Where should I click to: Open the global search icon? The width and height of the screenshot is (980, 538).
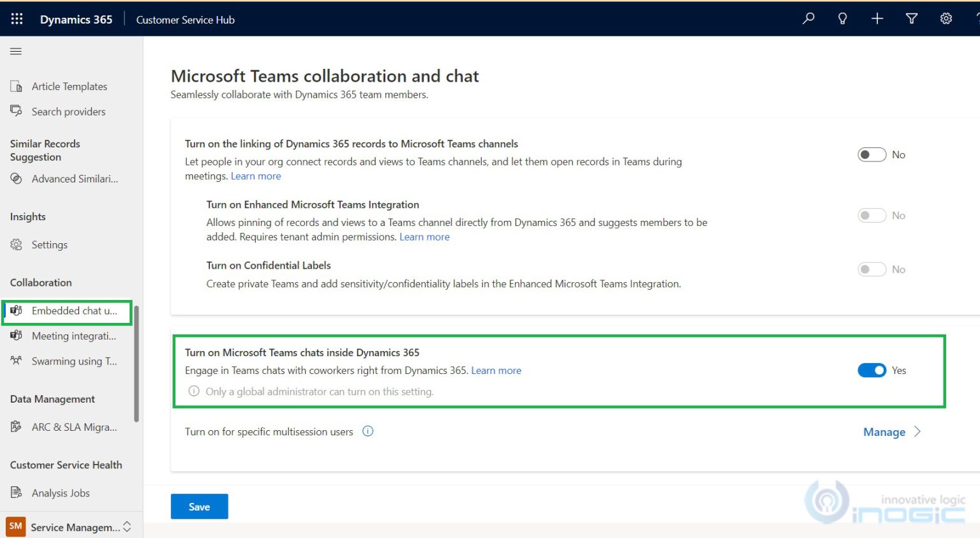(x=808, y=19)
